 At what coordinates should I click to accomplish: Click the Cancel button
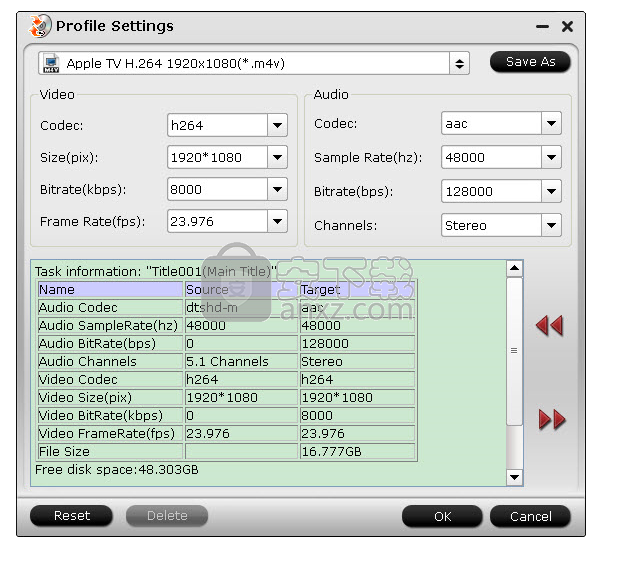(x=531, y=517)
